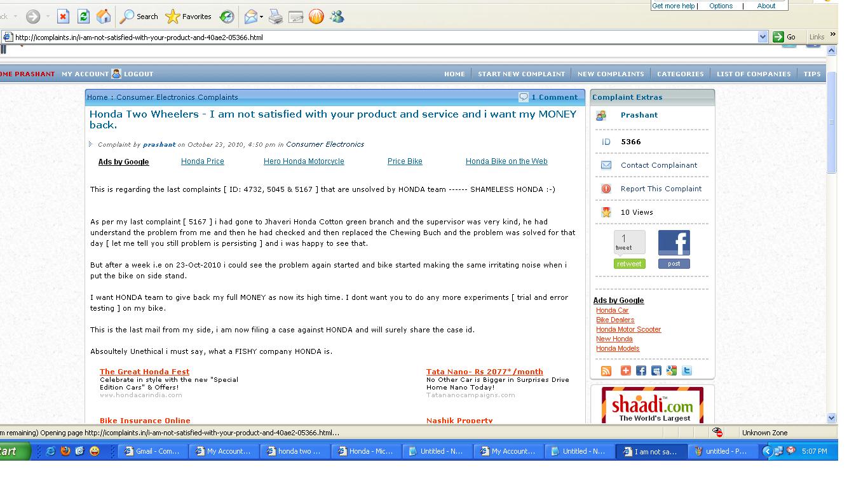Viewport: 868px width, 488px height.
Task: Click the Prashant complainant profile icon
Action: [x=601, y=116]
